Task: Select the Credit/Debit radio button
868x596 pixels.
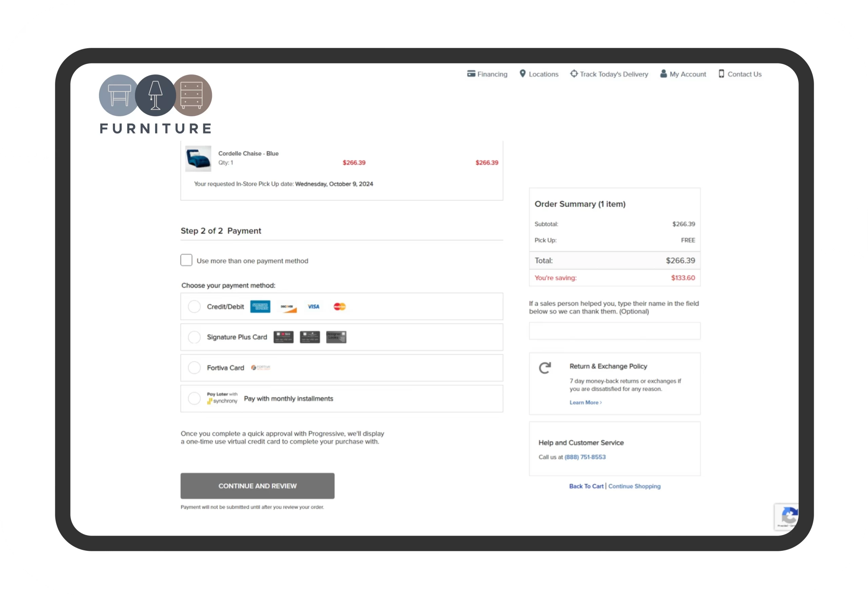Action: (194, 306)
